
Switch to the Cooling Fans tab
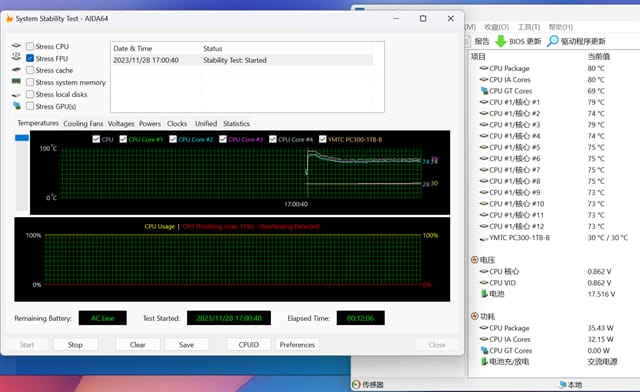pos(83,123)
